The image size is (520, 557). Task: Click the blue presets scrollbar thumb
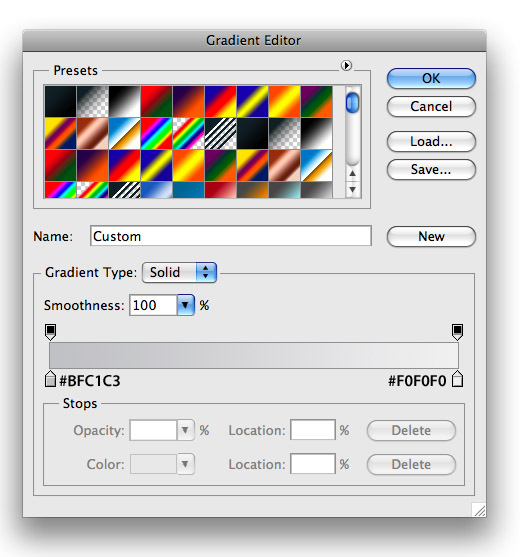point(352,103)
